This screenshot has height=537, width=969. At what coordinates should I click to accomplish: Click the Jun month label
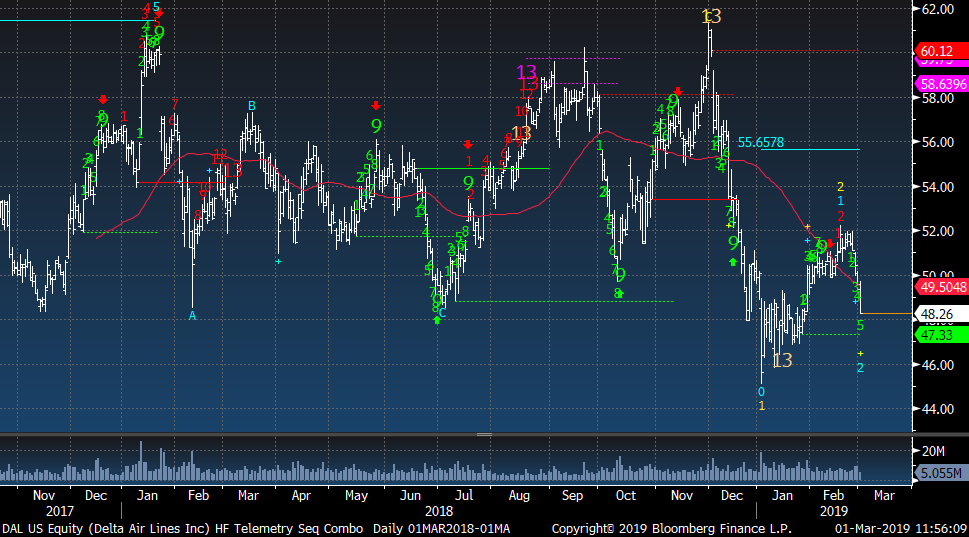(410, 496)
